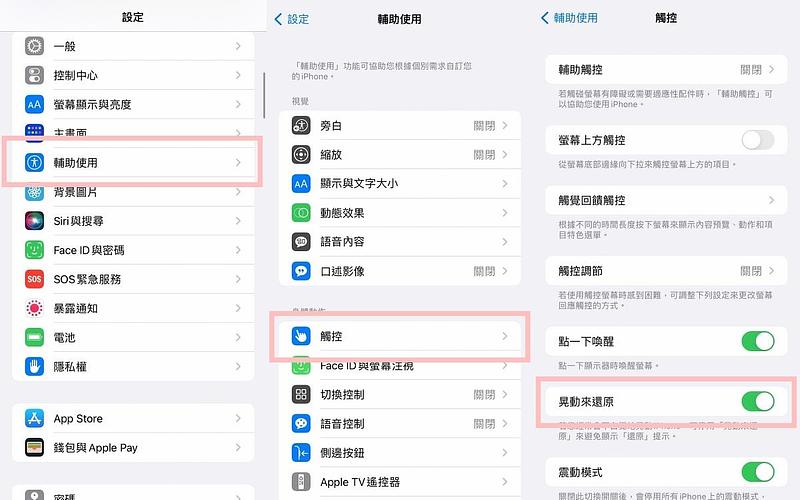This screenshot has width=800, height=500.
Task: Tap the 觸控 hand icon
Action: 301,337
